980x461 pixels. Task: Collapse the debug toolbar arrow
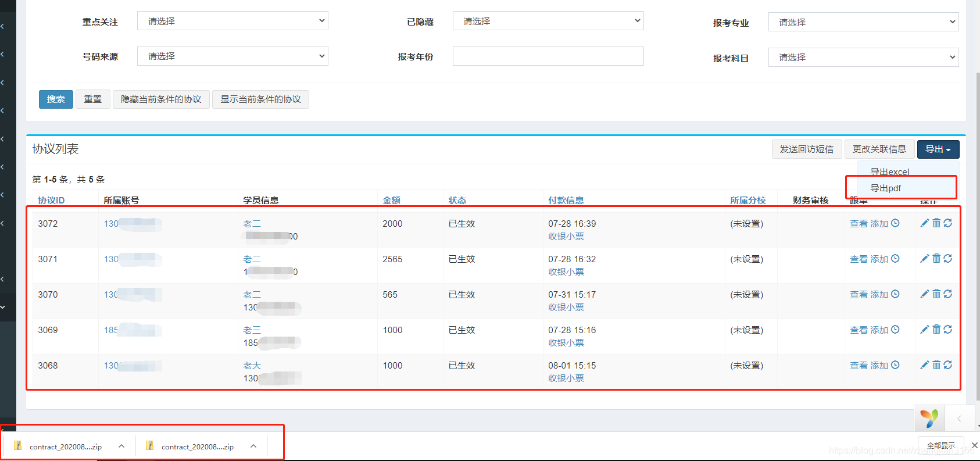coord(959,419)
